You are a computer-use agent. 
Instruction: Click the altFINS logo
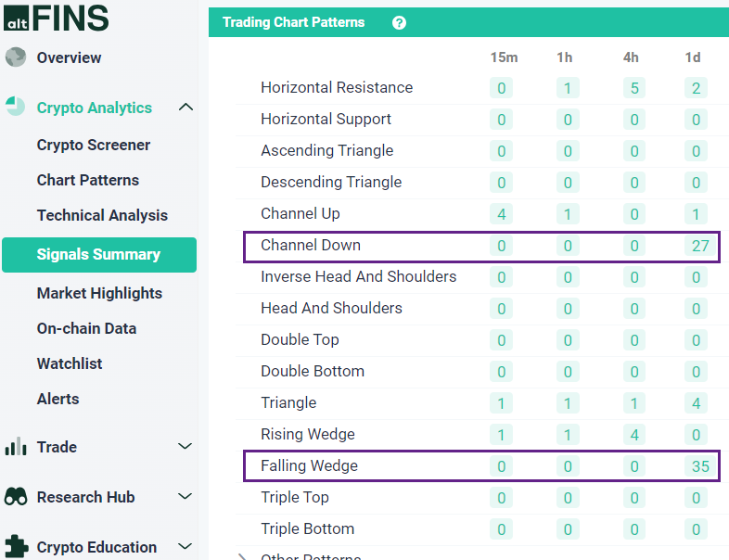click(56, 17)
